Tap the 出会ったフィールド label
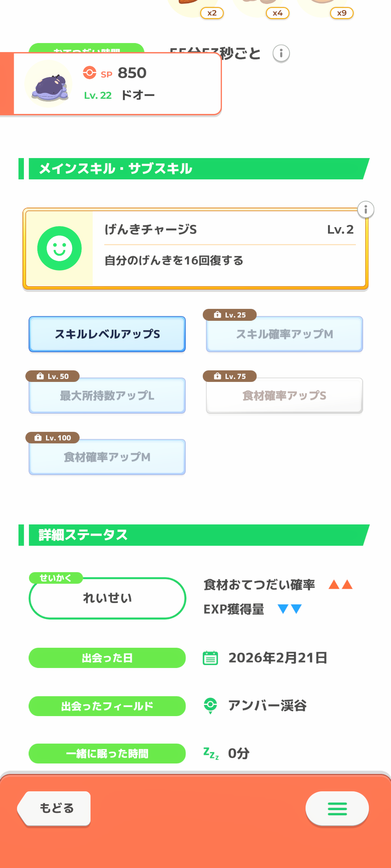391x868 pixels. tap(107, 706)
